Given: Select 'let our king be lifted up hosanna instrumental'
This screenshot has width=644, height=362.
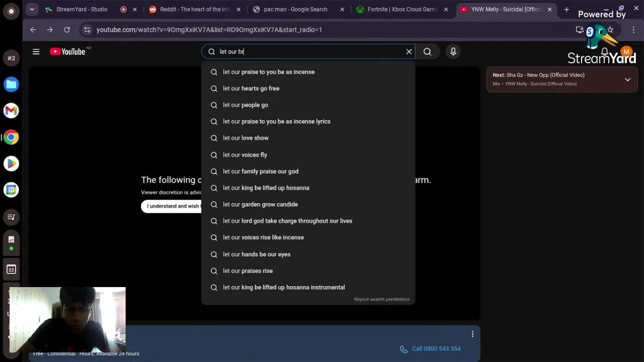Looking at the screenshot, I should 308,288.
